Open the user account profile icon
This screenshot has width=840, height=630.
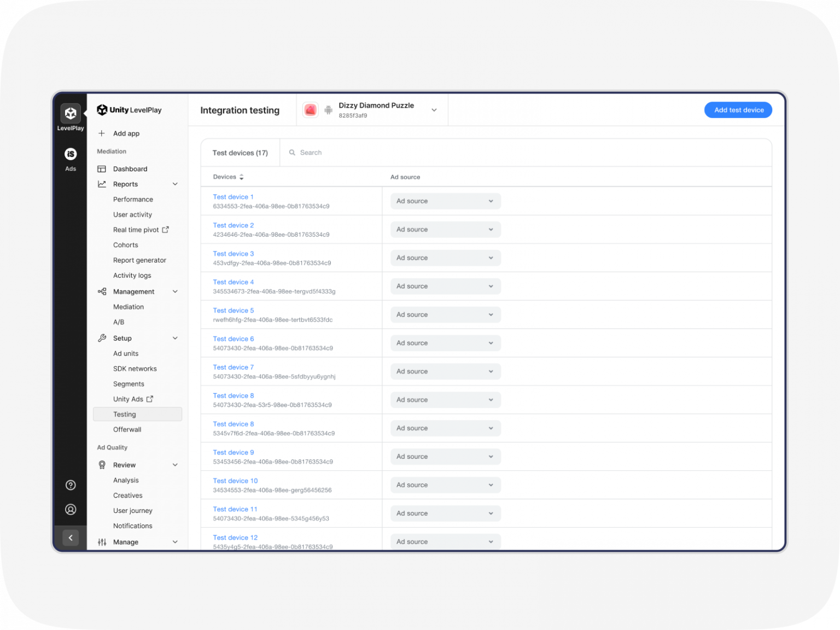pyautogui.click(x=71, y=510)
